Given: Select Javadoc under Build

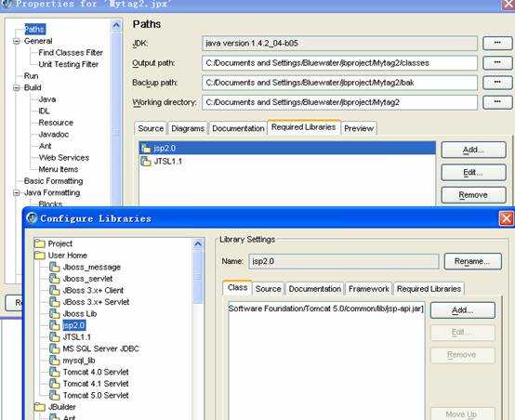Looking at the screenshot, I should click(x=54, y=135).
